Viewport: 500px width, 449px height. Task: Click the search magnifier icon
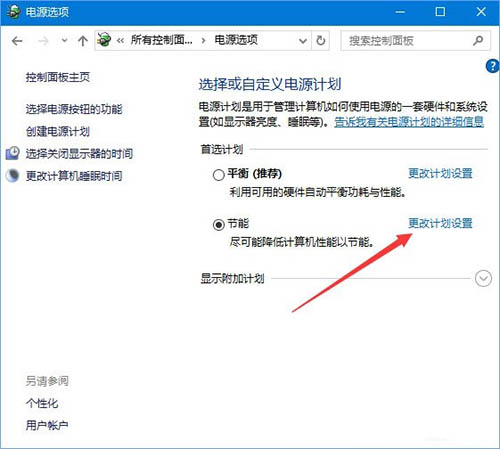(478, 41)
